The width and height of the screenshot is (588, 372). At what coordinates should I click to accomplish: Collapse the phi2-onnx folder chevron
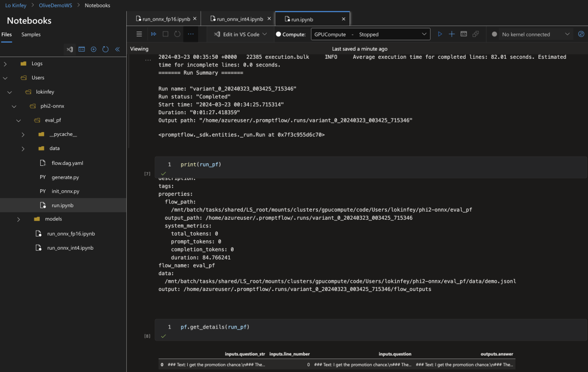tap(14, 107)
